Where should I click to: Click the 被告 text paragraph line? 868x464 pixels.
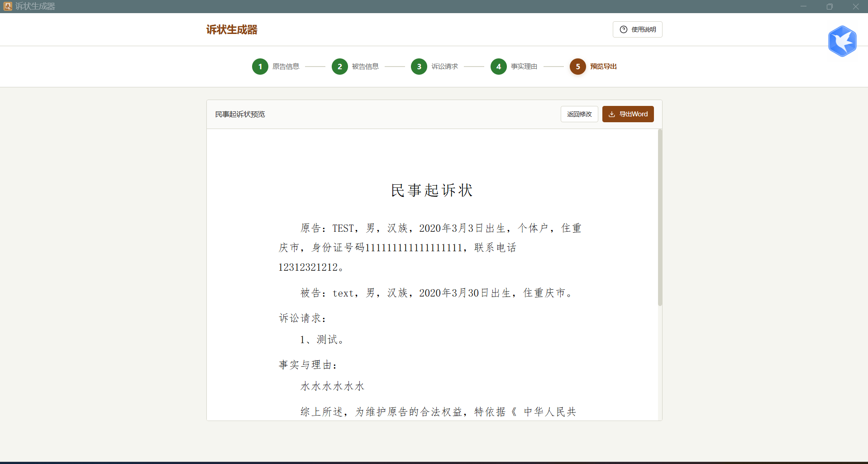436,293
